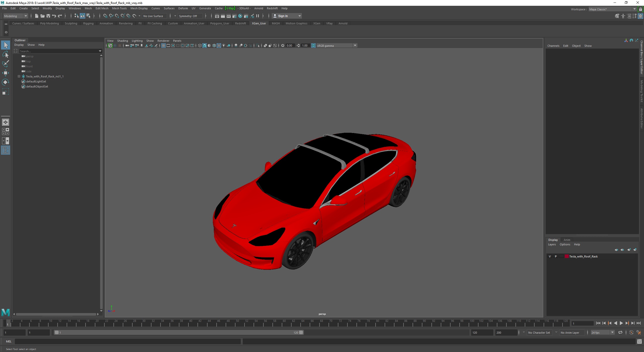Image resolution: width=644 pixels, height=352 pixels.
Task: Activate the Move tool
Action: [6, 73]
